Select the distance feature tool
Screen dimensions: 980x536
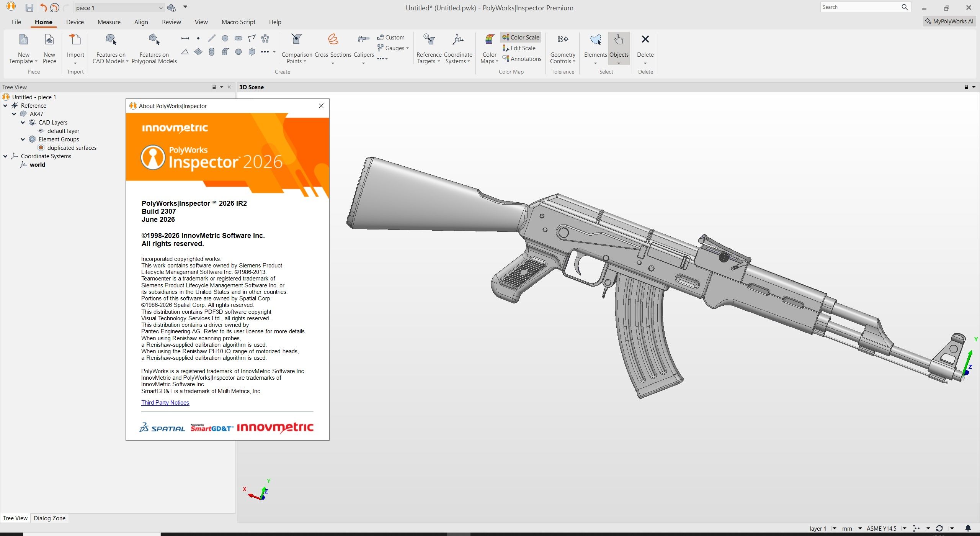coord(185,38)
